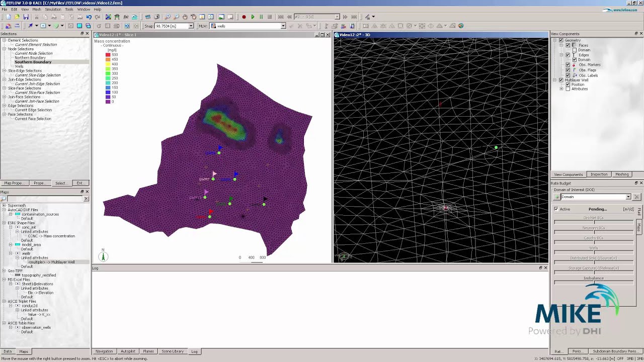Open the Tools menu
644x362 pixels.
[69, 9]
